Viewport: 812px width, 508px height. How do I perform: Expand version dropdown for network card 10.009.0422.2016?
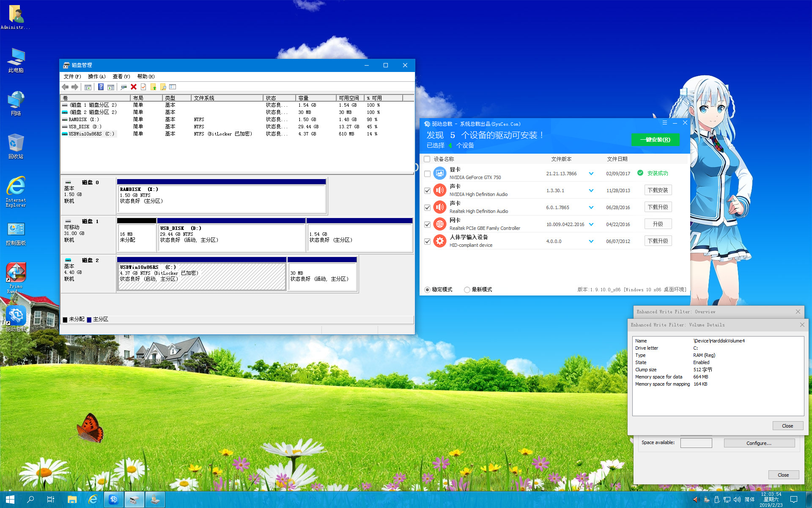click(591, 224)
